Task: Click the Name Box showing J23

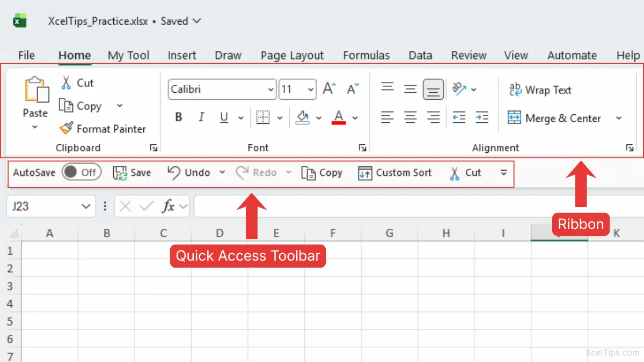Action: point(43,206)
